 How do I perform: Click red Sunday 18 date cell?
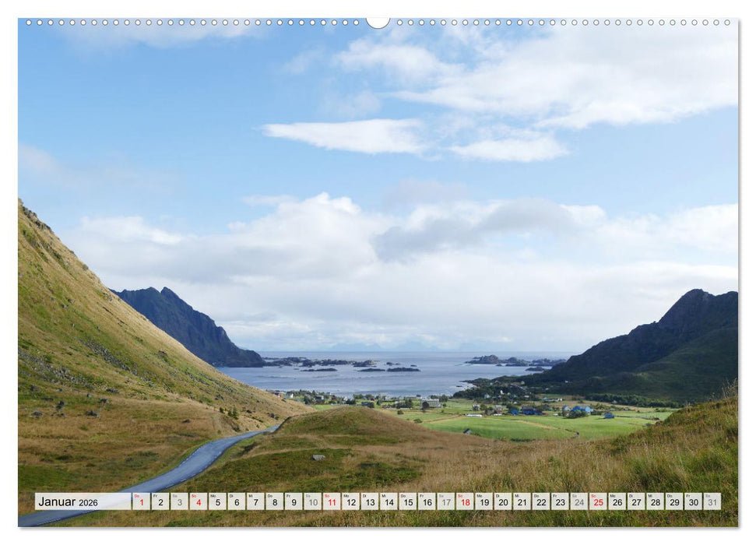464,501
